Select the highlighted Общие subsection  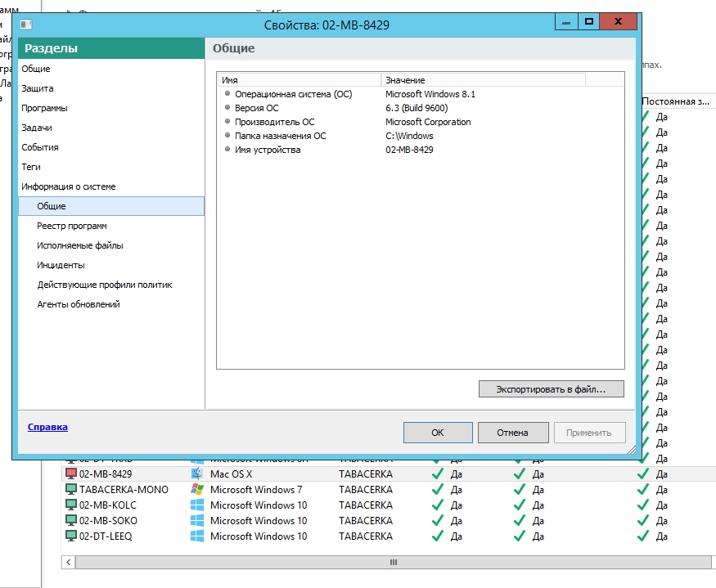pos(111,206)
